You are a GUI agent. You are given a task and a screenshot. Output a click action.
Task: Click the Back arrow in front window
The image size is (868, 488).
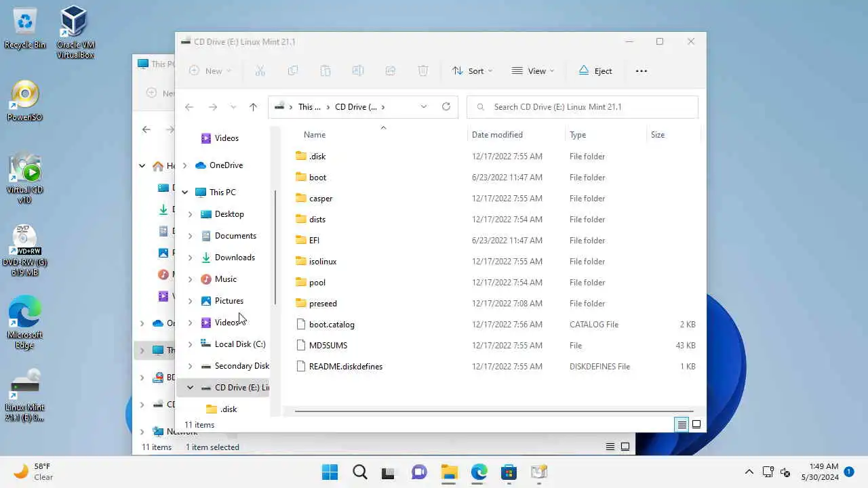coord(189,106)
